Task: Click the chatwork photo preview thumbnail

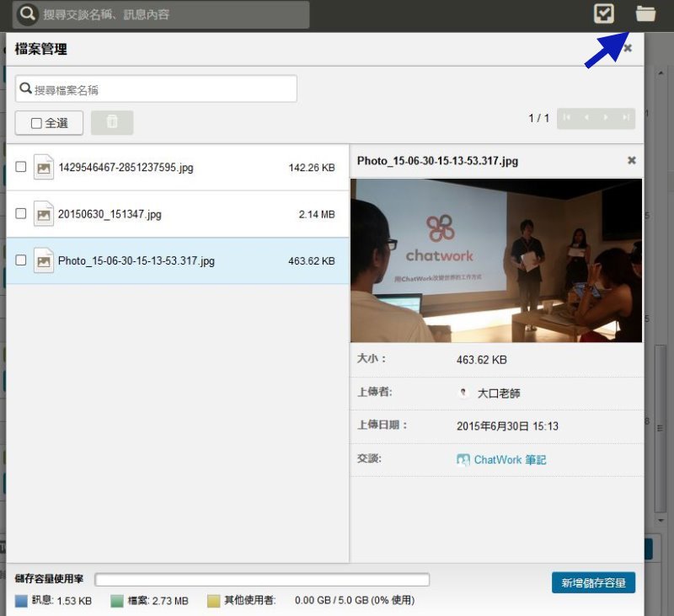Action: (496, 260)
